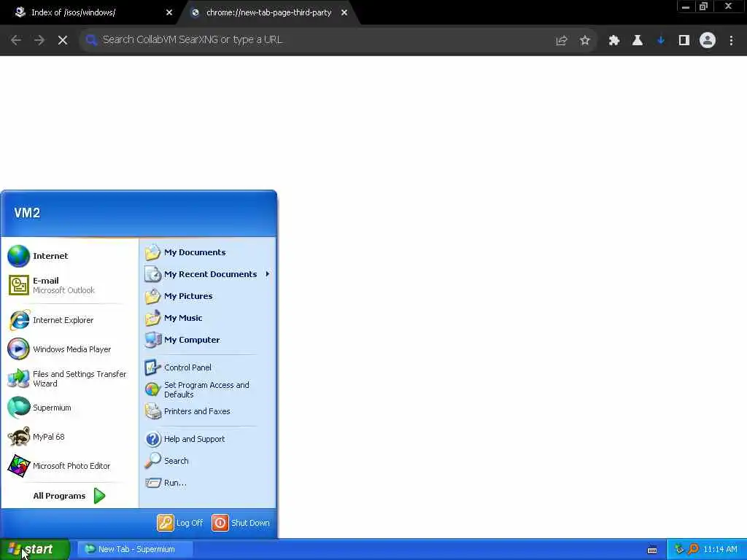Screen dimensions: 747x560
Task: Expand All Programs list
Action: (x=69, y=496)
